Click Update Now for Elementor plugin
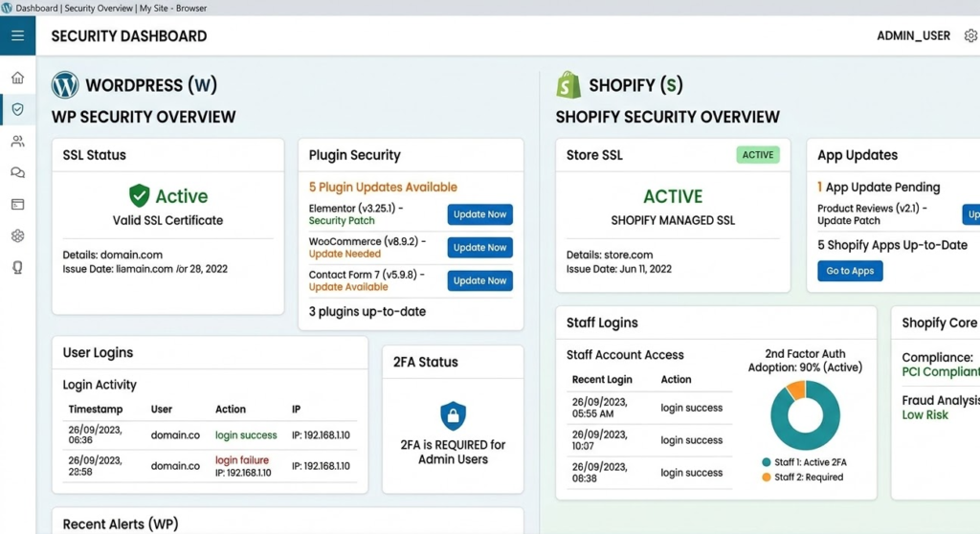The image size is (980, 534). [479, 214]
